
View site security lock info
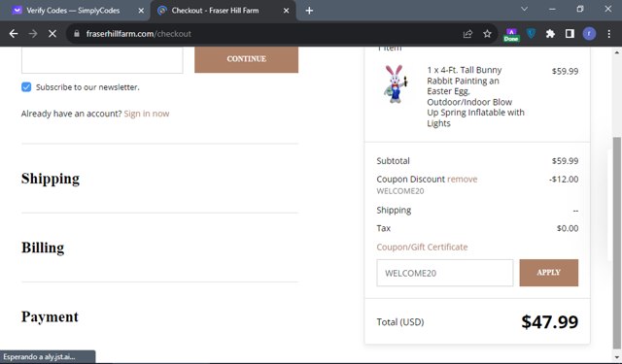[77, 34]
